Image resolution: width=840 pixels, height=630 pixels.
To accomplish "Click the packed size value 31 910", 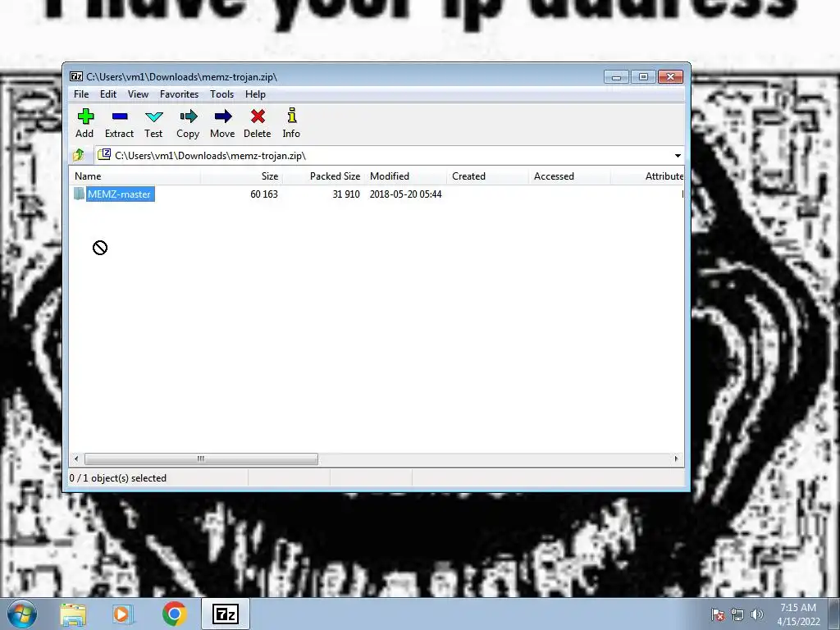I will [346, 194].
